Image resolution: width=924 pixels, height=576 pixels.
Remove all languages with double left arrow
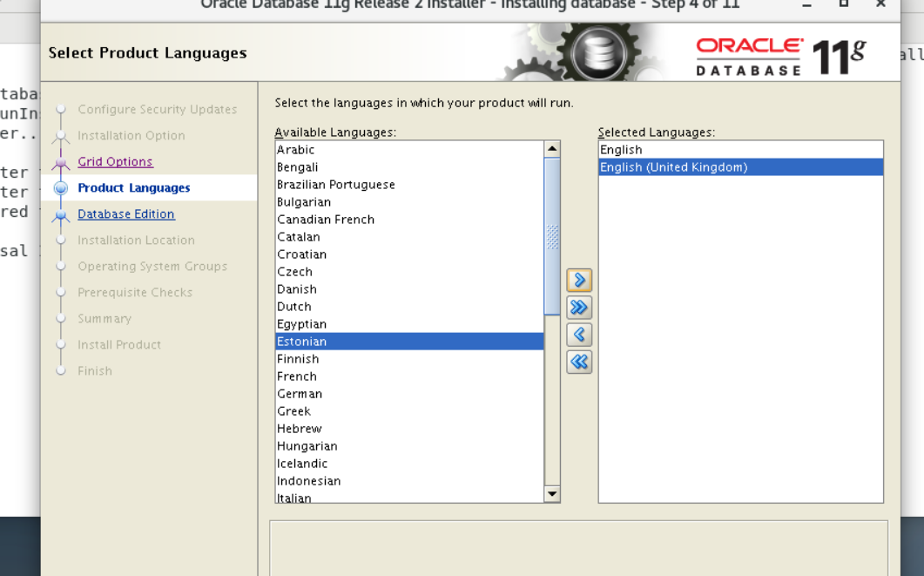click(579, 362)
